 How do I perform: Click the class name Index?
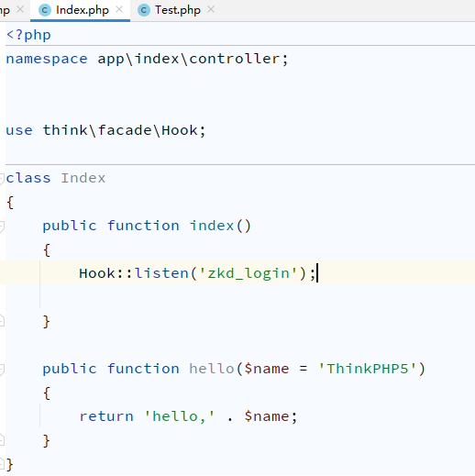pyautogui.click(x=83, y=178)
